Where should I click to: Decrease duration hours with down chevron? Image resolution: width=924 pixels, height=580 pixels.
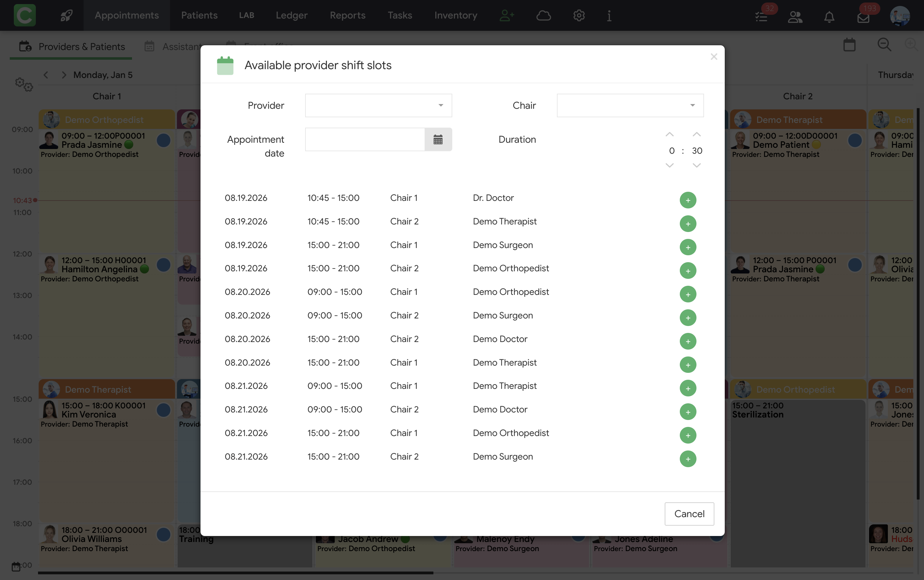tap(669, 165)
